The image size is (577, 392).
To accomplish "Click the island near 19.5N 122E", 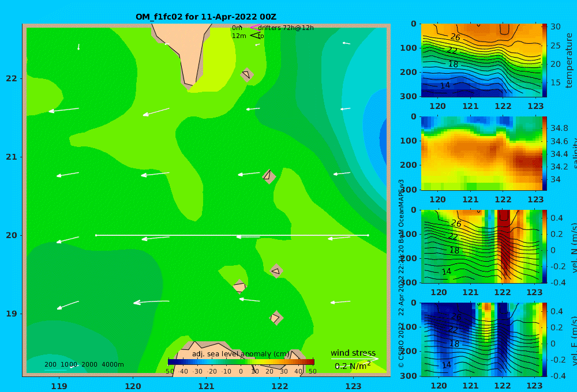I will [276, 271].
